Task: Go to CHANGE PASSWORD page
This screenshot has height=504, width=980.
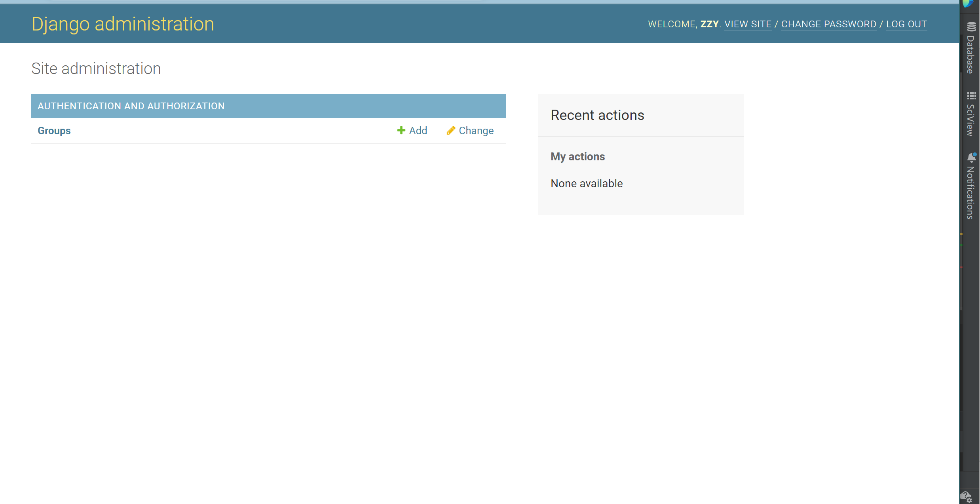Action: click(x=828, y=24)
